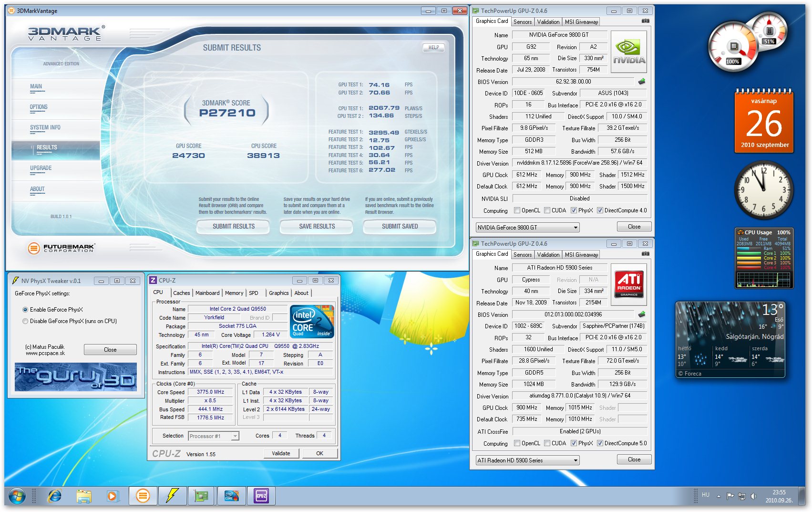Toggle DirectCompute 4.0 checkbox

[600, 210]
